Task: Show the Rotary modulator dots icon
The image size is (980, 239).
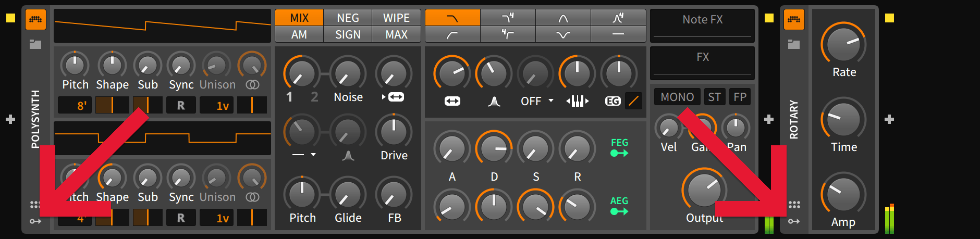Action: pyautogui.click(x=794, y=205)
